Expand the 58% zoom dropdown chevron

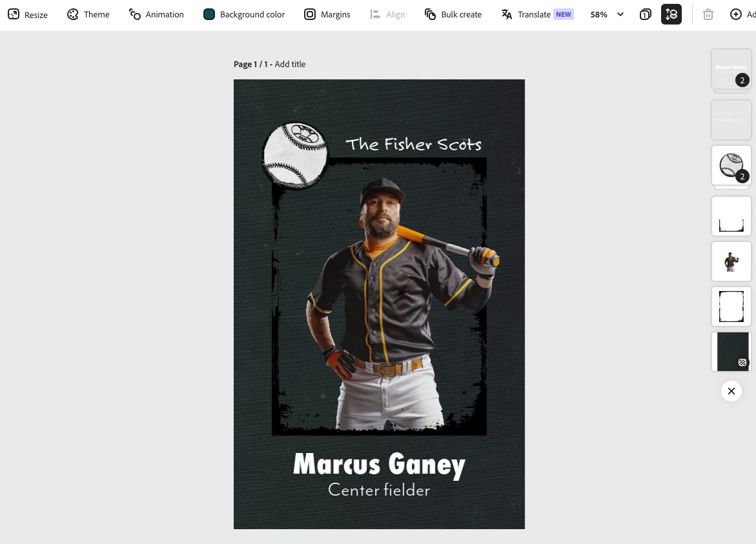pyautogui.click(x=620, y=14)
